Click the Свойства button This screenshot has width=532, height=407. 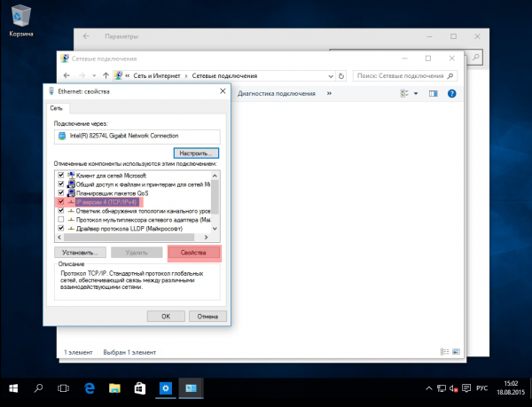[193, 253]
